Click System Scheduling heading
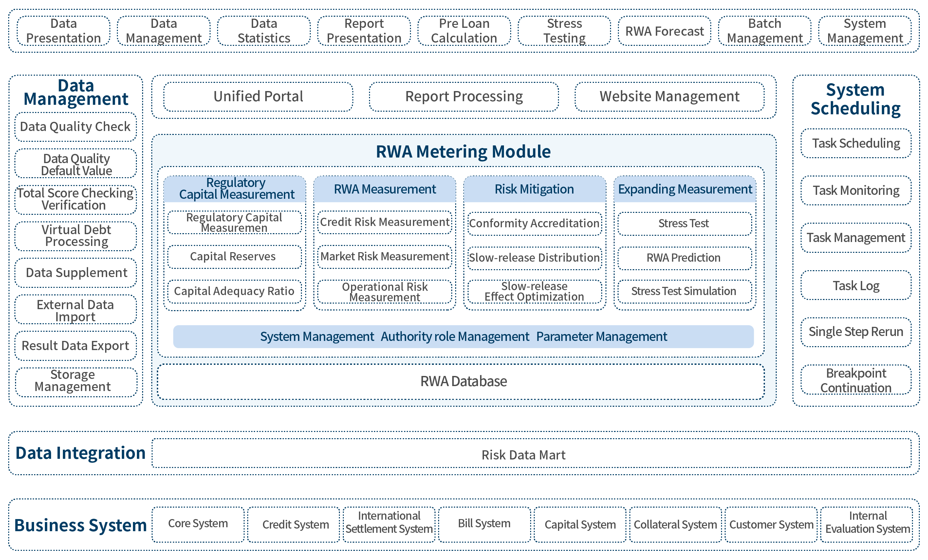928x560 pixels. pyautogui.click(x=856, y=99)
